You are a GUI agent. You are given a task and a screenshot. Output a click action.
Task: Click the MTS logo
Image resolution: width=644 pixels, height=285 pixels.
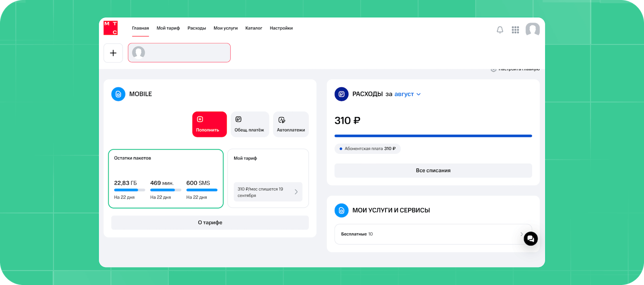click(x=111, y=28)
